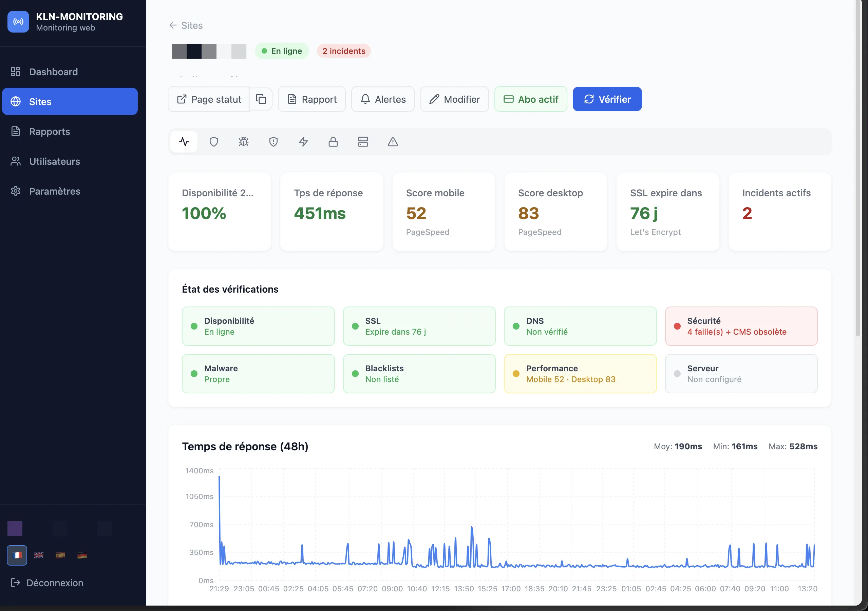Copy status page link with the copy icon
868x611 pixels.
coord(261,99)
